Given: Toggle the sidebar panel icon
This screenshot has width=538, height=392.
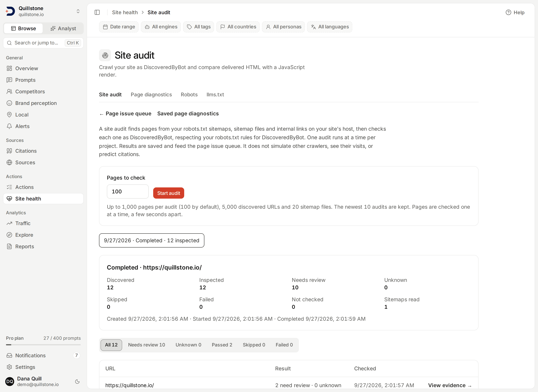Looking at the screenshot, I should click(x=97, y=12).
